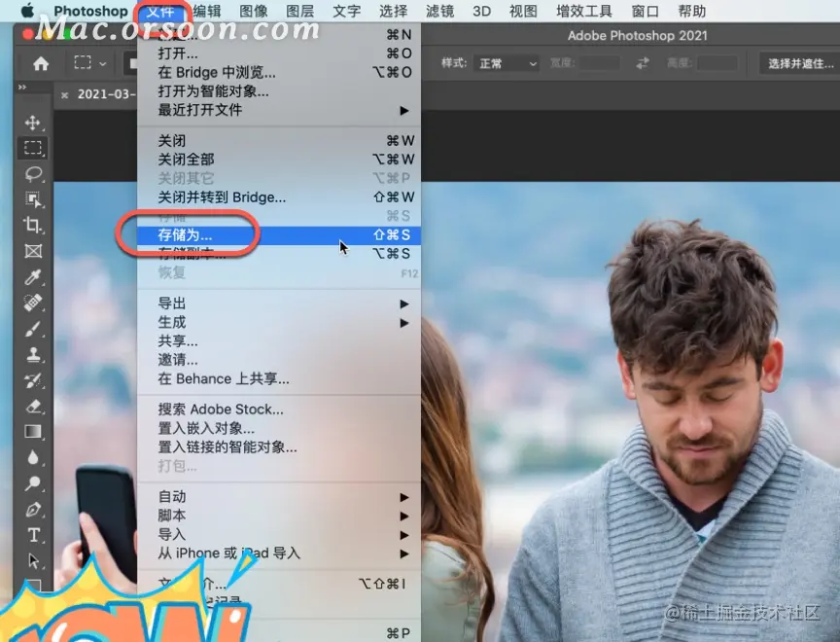Screen dimensions: 840x642
Task: Choose 打开为智能对象... entry
Action: (279, 91)
